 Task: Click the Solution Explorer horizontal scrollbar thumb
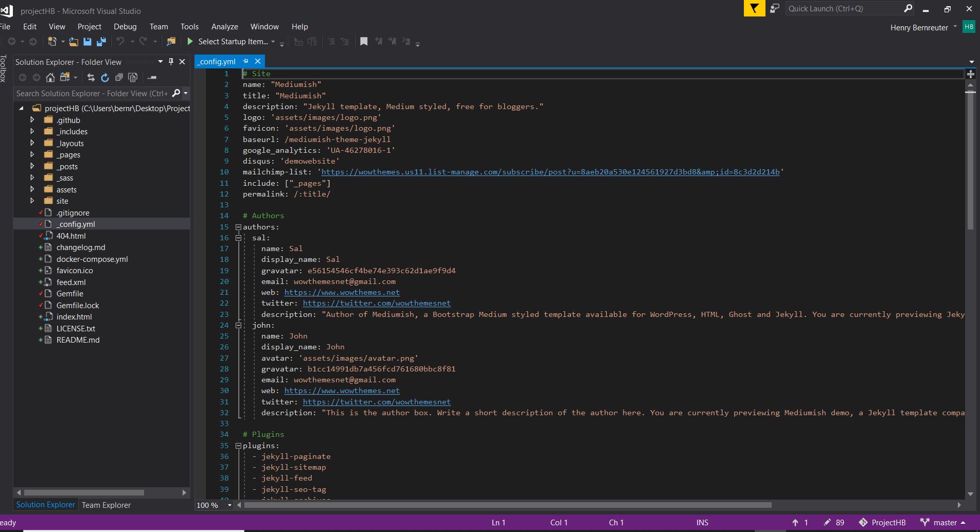(x=84, y=492)
